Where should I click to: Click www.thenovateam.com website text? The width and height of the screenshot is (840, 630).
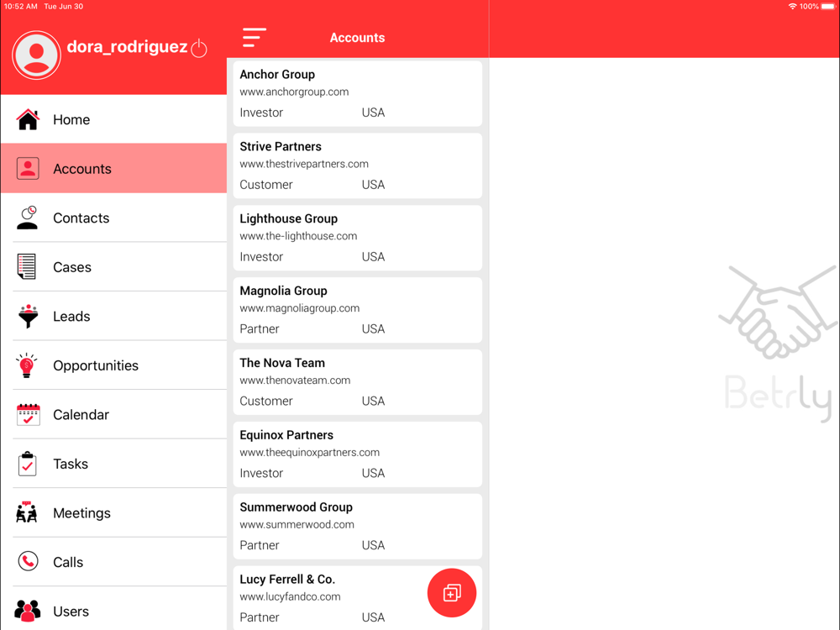pyautogui.click(x=295, y=381)
